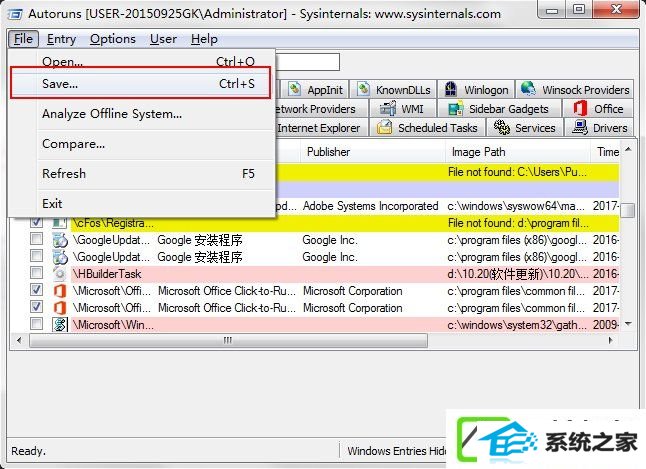Image resolution: width=646 pixels, height=469 pixels.
Task: Click the Autoruns title bar icon
Action: coord(15,14)
